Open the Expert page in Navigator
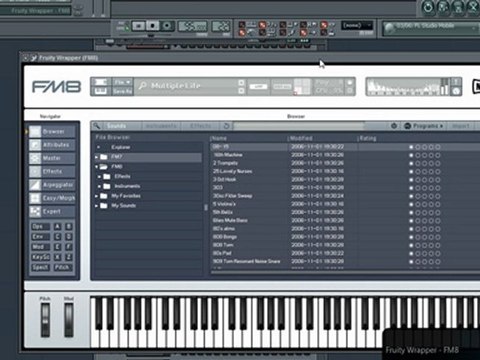The height and width of the screenshot is (360, 480). (x=52, y=211)
